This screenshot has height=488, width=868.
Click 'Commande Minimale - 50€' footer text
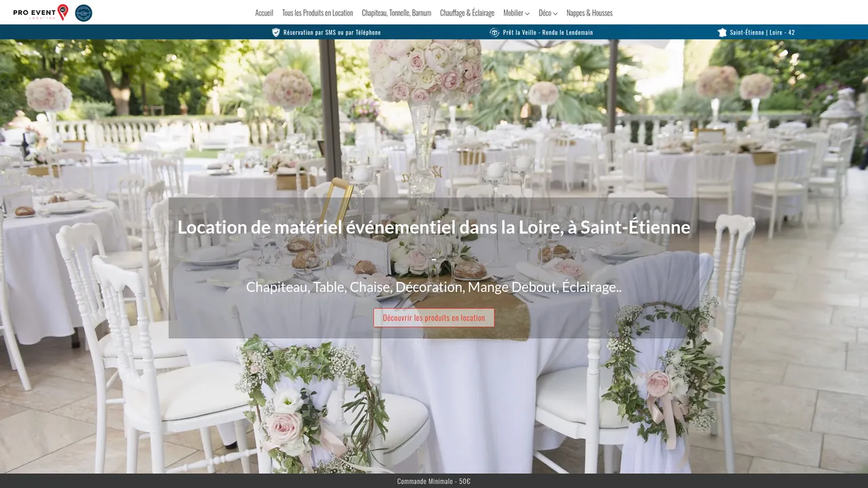(x=434, y=481)
